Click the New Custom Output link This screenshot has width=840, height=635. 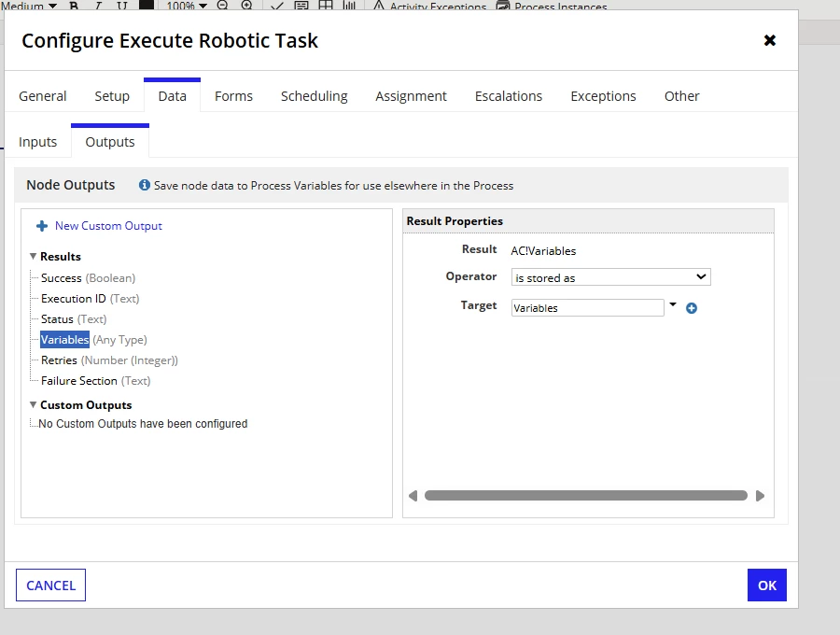pos(108,226)
